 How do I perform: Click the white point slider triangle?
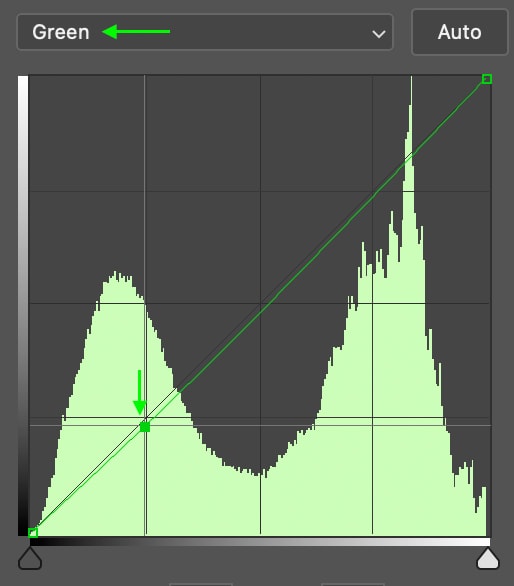(x=487, y=558)
